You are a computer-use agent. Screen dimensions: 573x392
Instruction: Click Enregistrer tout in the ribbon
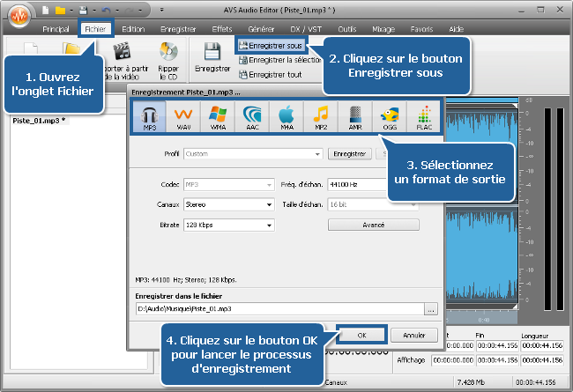tap(271, 75)
